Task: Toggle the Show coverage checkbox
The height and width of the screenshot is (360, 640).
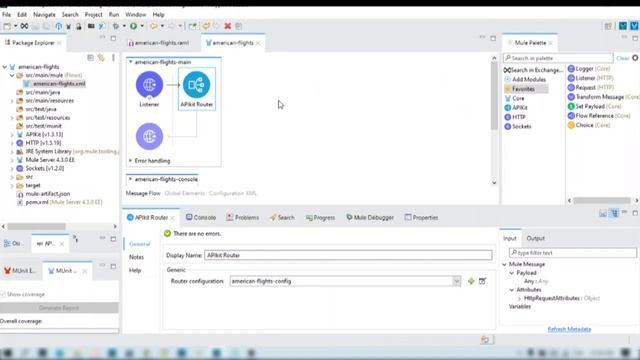Action: pos(3,294)
